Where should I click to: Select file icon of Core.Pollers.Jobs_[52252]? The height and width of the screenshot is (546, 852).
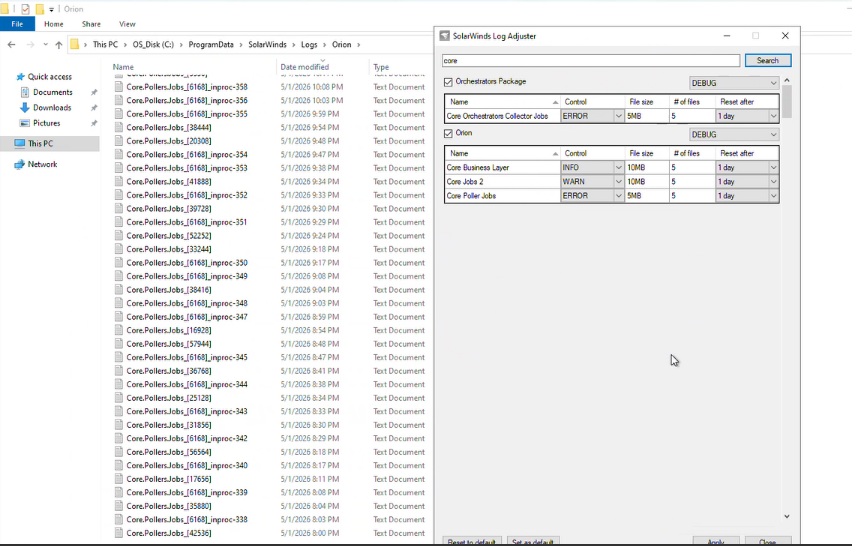tap(118, 236)
